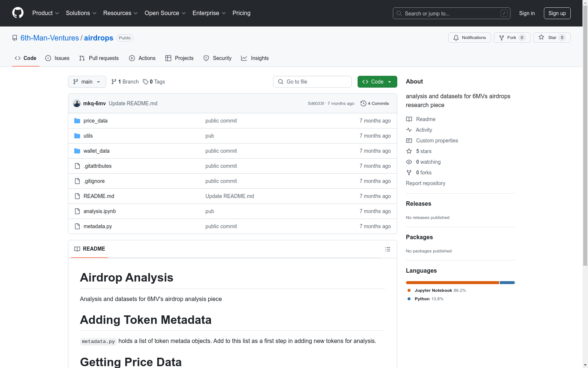Switch to the Pull requests tab
The height and width of the screenshot is (368, 588).
pyautogui.click(x=99, y=58)
